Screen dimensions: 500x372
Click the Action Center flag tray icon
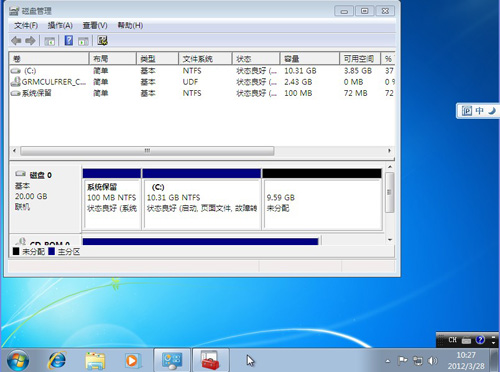(x=403, y=361)
